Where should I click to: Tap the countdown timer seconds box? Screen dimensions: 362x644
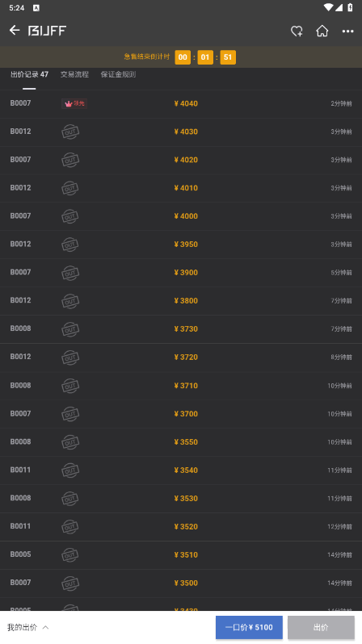tap(228, 57)
